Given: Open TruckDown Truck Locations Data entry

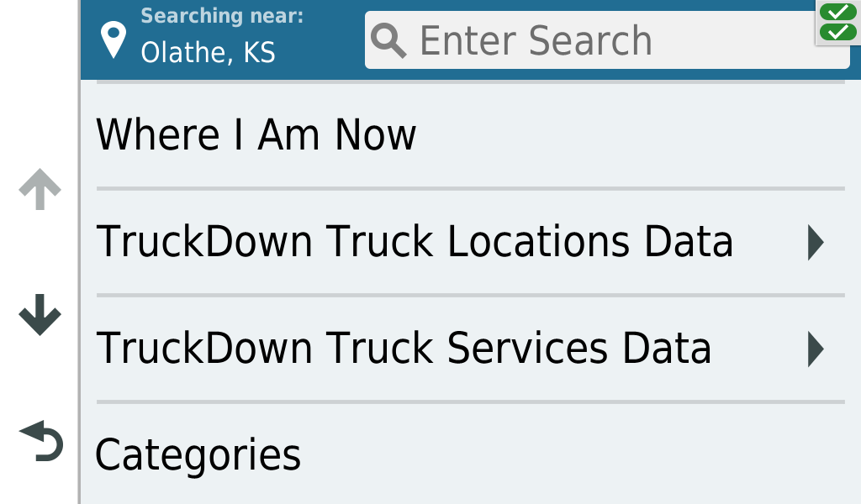Looking at the screenshot, I should (471, 242).
